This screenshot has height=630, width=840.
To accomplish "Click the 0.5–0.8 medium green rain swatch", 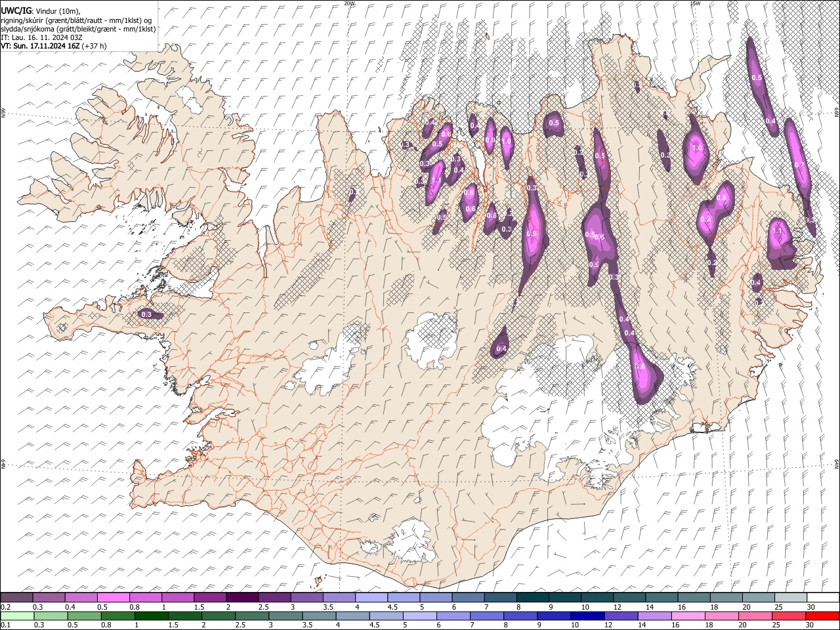I will 84,616.
